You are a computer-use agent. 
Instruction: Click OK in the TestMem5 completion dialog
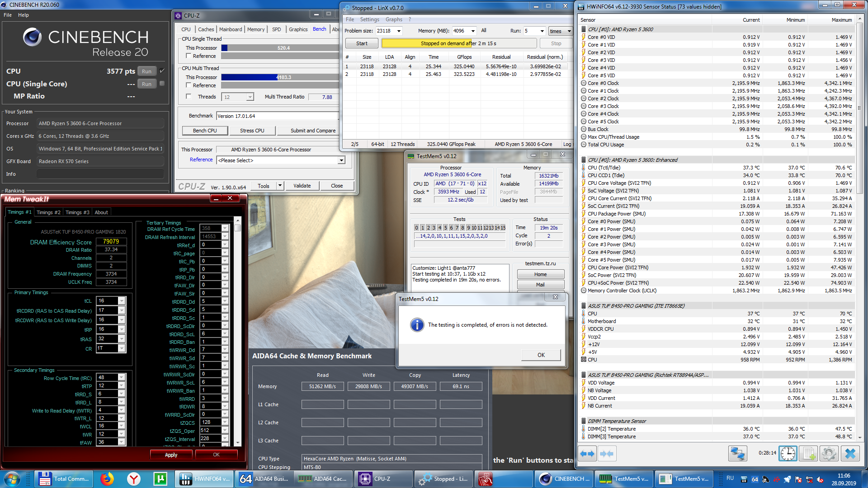click(541, 355)
